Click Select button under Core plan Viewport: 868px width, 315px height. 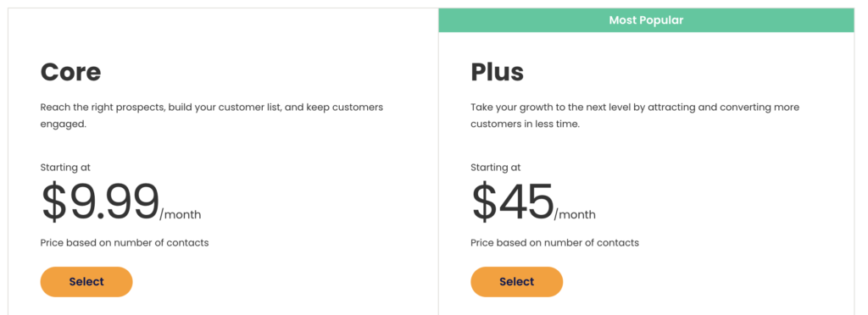click(x=86, y=282)
